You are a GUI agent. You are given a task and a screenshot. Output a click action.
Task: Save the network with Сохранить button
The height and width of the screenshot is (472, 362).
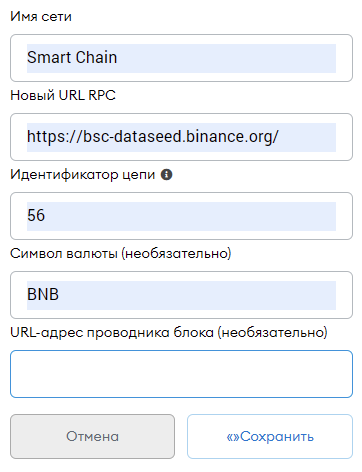270,436
